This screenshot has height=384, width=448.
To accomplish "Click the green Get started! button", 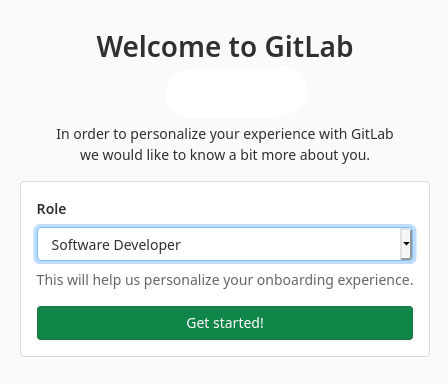I will 225,323.
